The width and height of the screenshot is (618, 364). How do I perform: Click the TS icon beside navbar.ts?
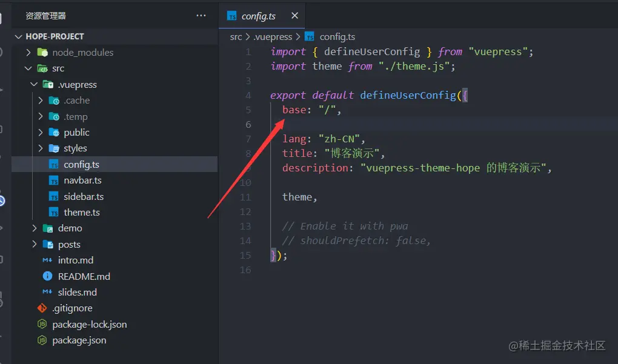pos(54,180)
